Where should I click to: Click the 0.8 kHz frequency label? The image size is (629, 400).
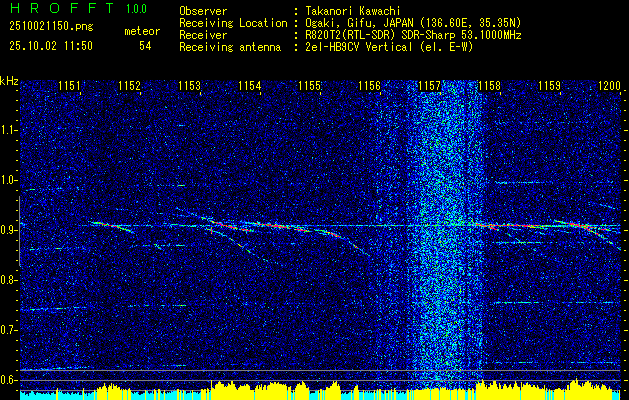(x=8, y=280)
